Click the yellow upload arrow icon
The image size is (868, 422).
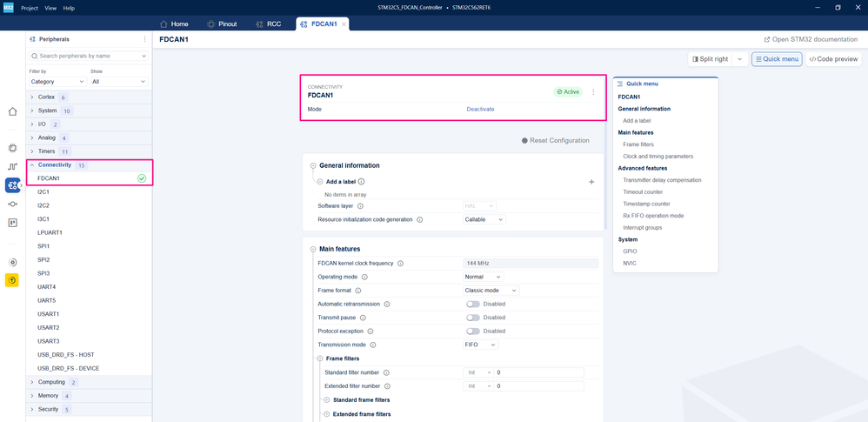12,280
